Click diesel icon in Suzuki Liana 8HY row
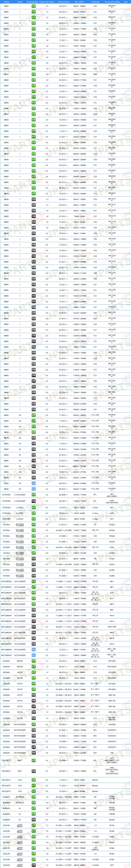 coord(34,865)
